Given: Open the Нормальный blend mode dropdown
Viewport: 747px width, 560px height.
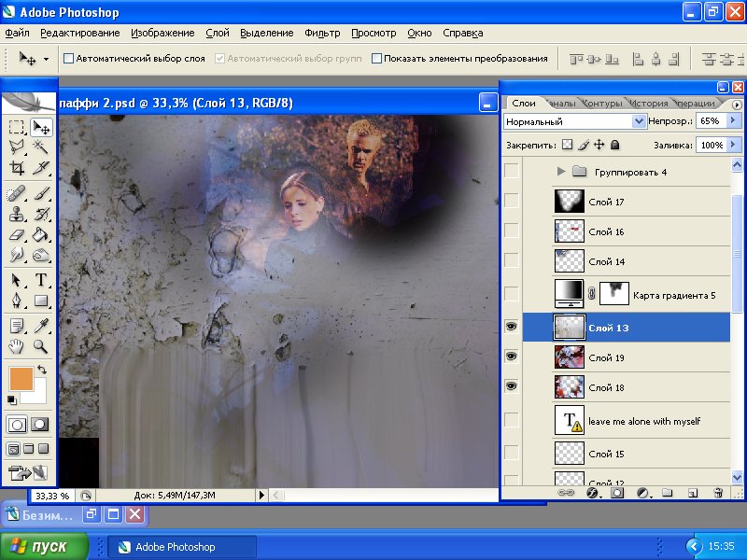Looking at the screenshot, I should (640, 121).
